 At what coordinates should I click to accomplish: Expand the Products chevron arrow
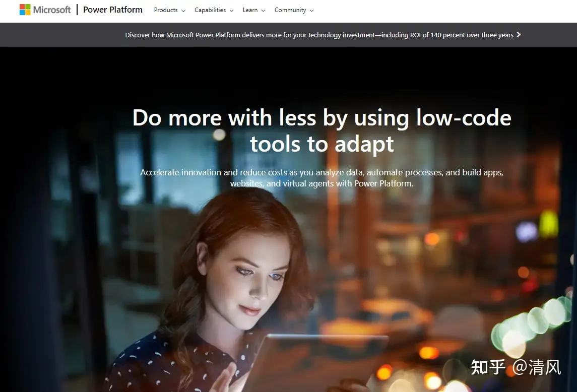[x=183, y=11]
